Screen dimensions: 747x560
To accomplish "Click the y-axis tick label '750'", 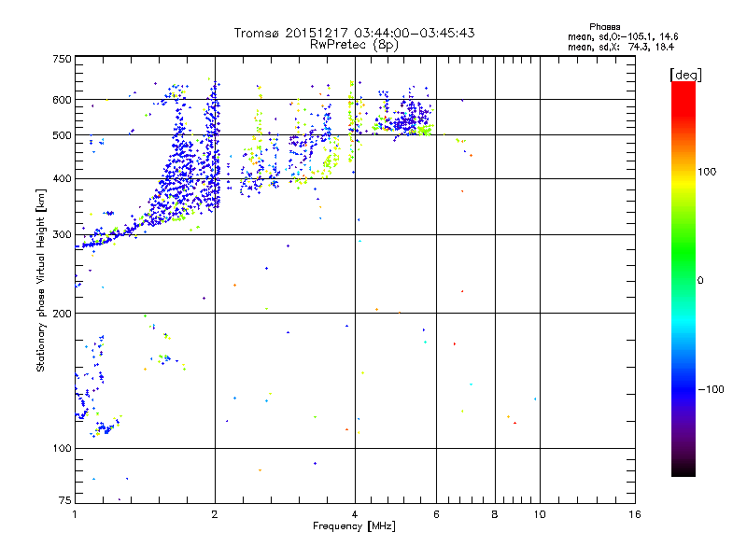I will [x=62, y=59].
